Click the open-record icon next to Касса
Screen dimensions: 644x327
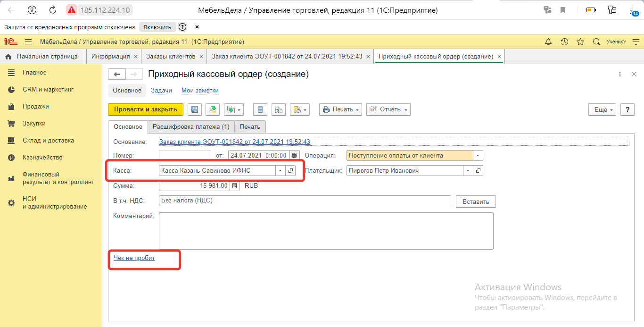[290, 171]
